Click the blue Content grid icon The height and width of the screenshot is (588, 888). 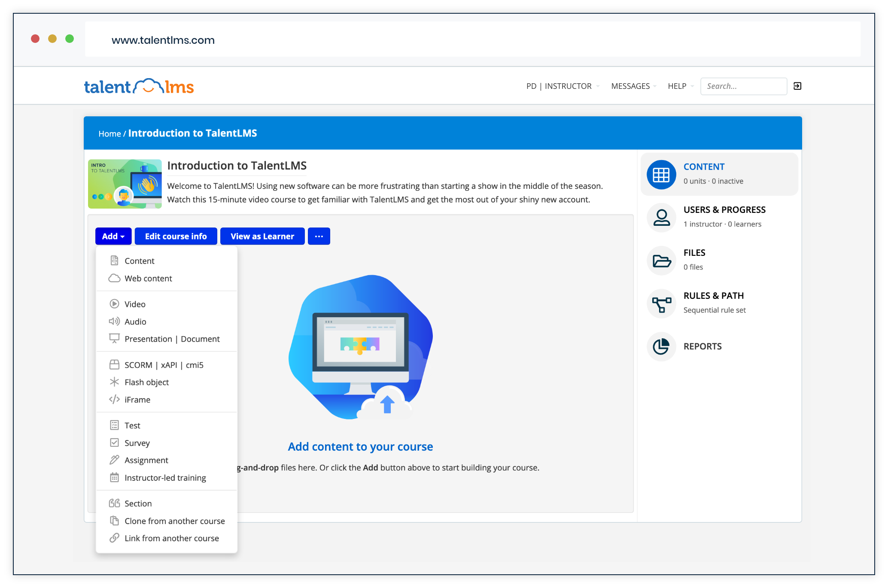(x=661, y=175)
